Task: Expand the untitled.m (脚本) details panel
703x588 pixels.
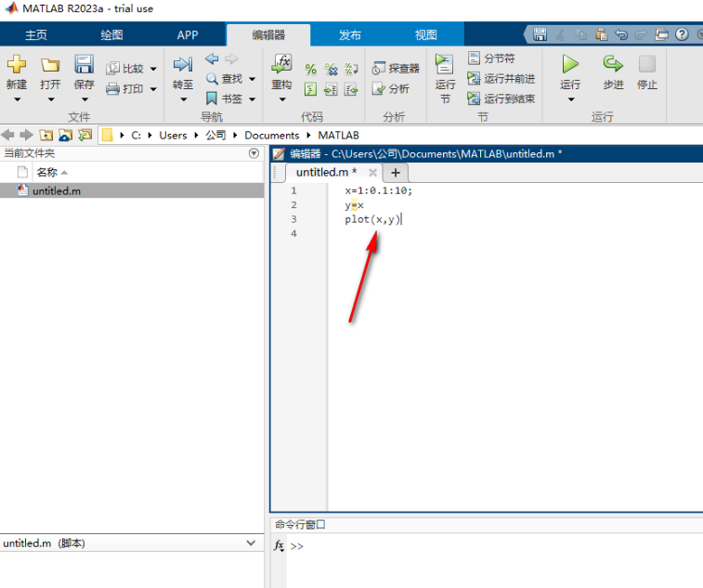Action: click(251, 543)
